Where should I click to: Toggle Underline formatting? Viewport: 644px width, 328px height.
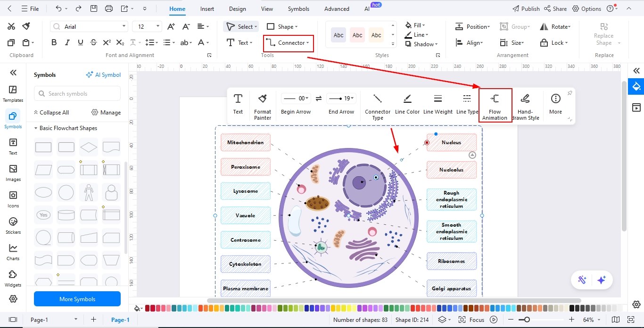pyautogui.click(x=81, y=42)
